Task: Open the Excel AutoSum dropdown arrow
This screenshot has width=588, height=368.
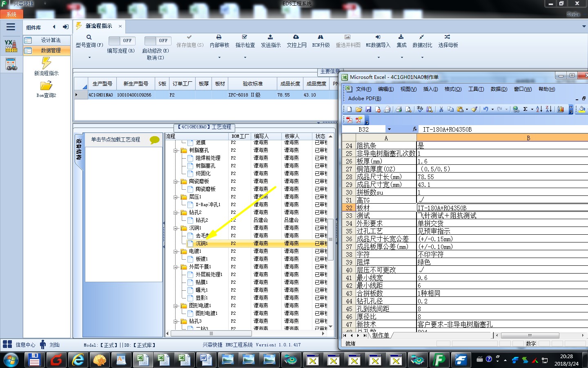Action: click(532, 109)
